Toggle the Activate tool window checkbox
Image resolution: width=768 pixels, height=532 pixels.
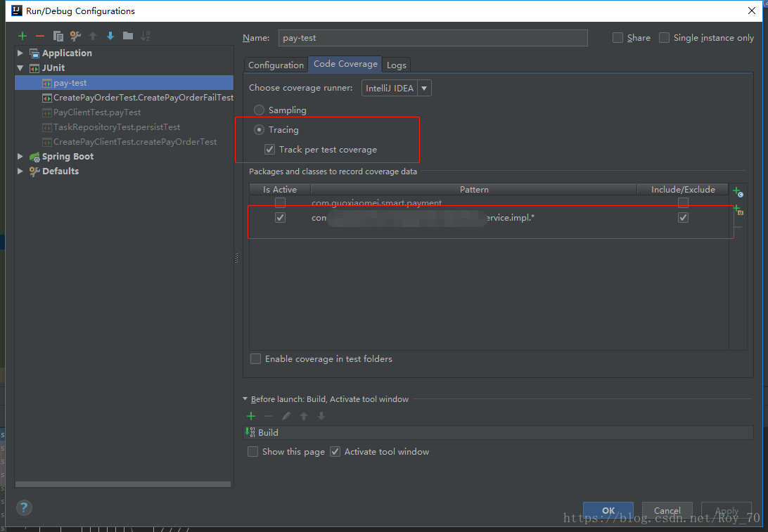pyautogui.click(x=335, y=451)
